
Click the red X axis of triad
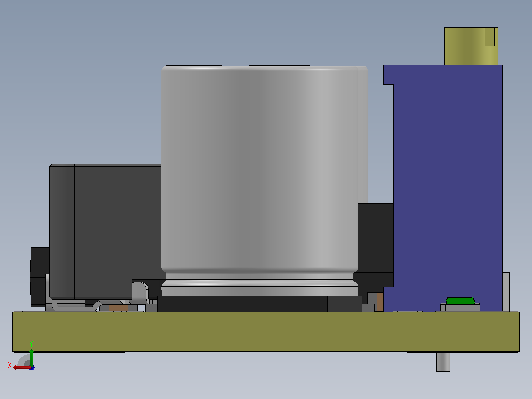(x=21, y=368)
